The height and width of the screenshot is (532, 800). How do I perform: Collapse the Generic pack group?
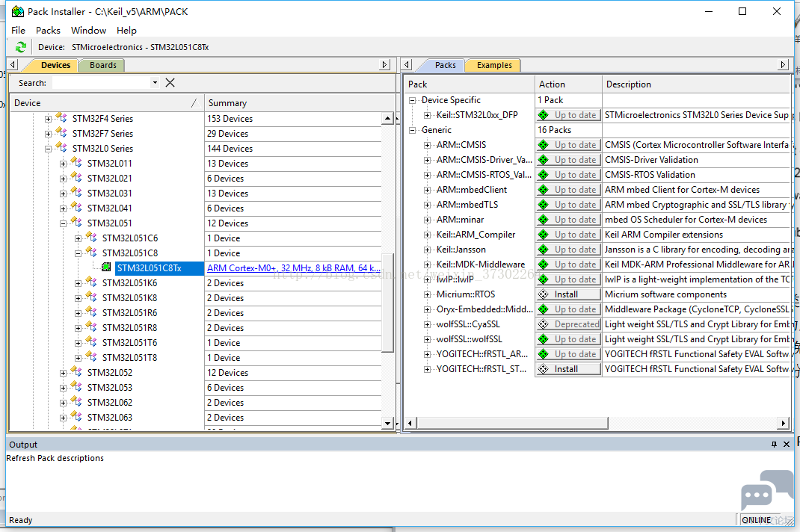coord(412,130)
